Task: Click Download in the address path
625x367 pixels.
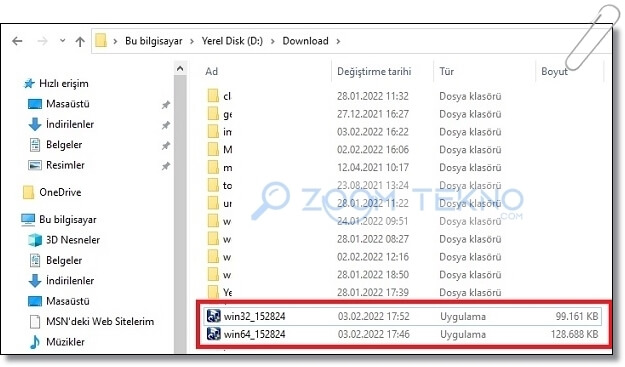Action: [305, 41]
